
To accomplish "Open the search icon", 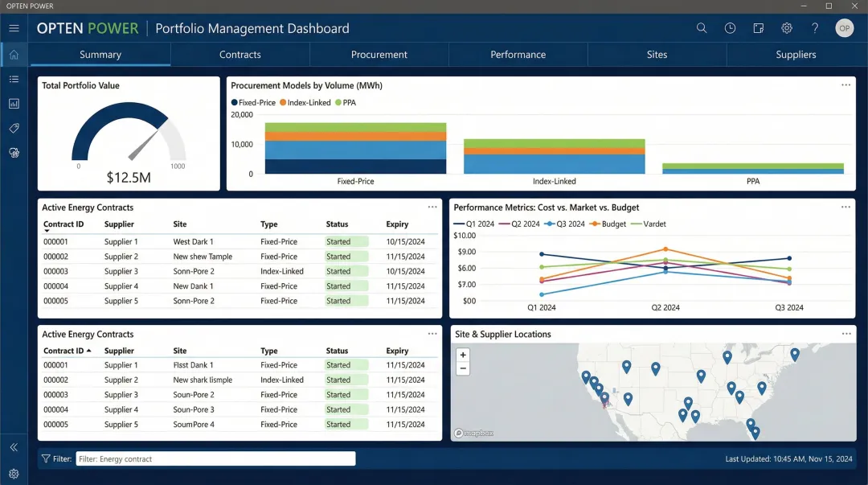I will (701, 27).
